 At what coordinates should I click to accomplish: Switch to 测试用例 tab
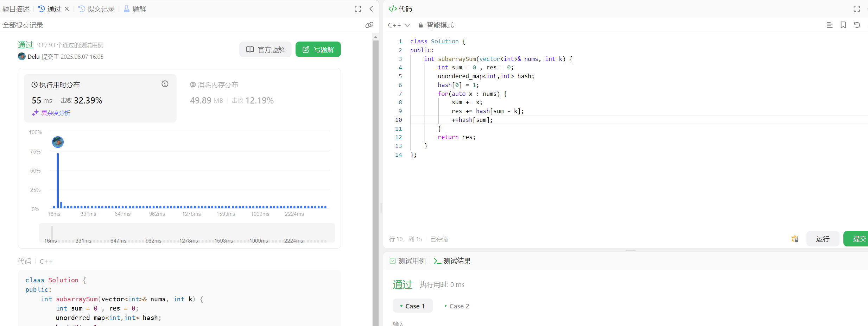click(x=408, y=261)
